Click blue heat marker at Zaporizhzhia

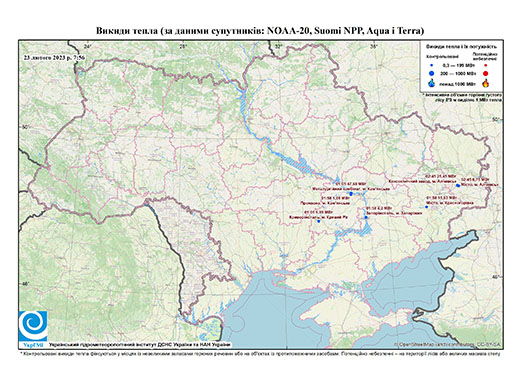[366, 217]
